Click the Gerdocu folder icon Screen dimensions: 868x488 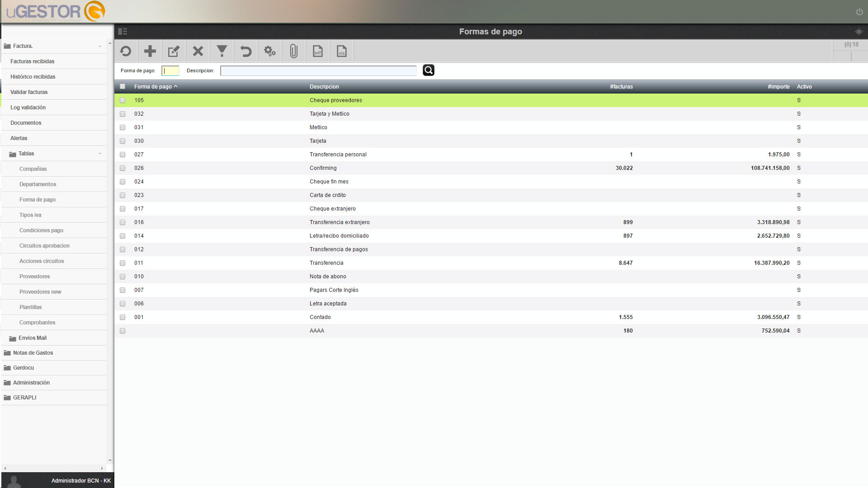[x=7, y=368]
